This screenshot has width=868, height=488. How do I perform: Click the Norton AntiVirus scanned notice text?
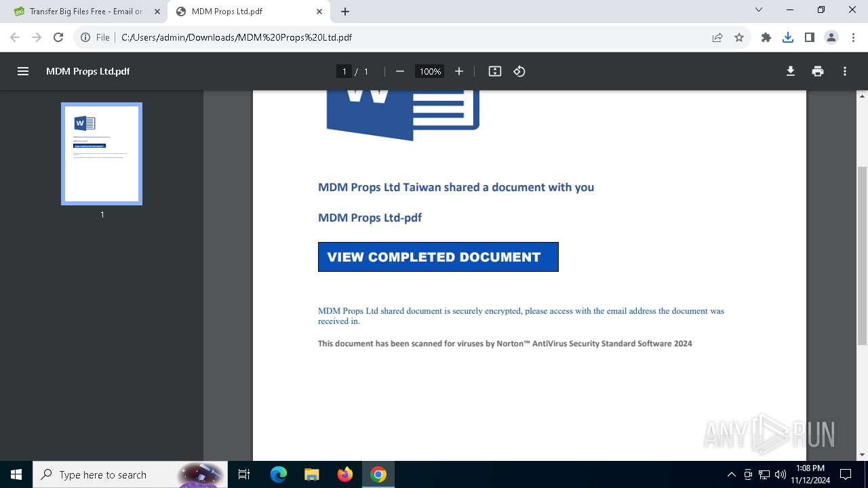[x=505, y=344]
